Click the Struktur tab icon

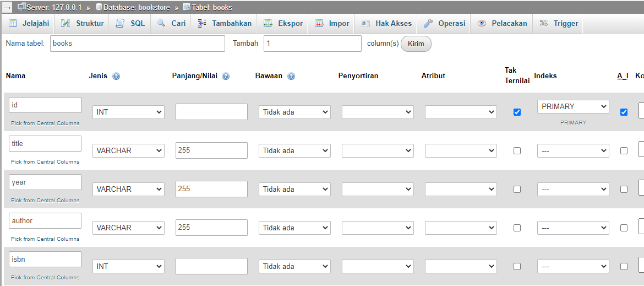tap(66, 24)
